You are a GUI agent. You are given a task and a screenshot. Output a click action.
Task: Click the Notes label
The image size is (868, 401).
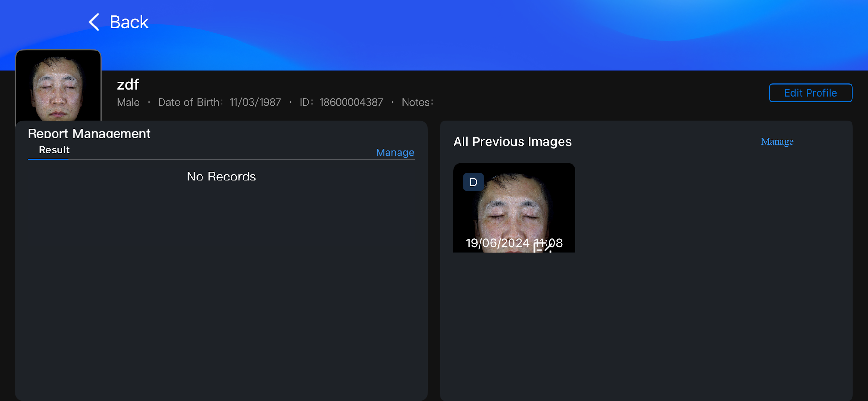(417, 102)
